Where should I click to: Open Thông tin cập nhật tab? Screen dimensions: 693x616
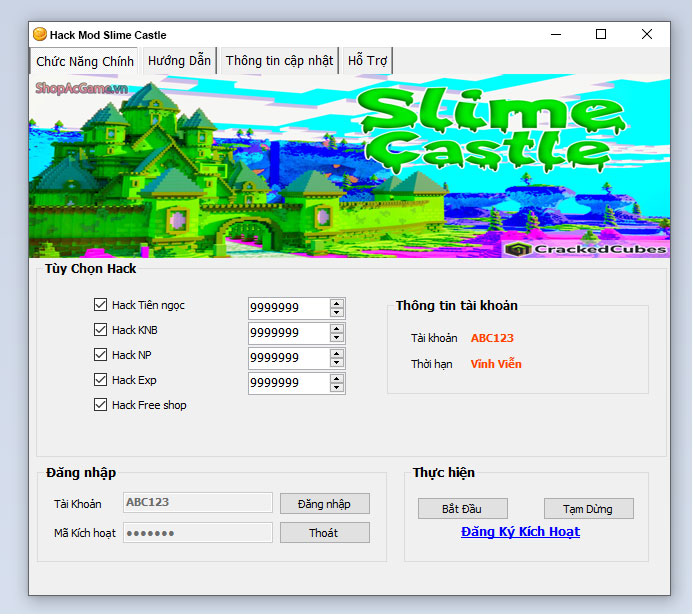[x=279, y=60]
